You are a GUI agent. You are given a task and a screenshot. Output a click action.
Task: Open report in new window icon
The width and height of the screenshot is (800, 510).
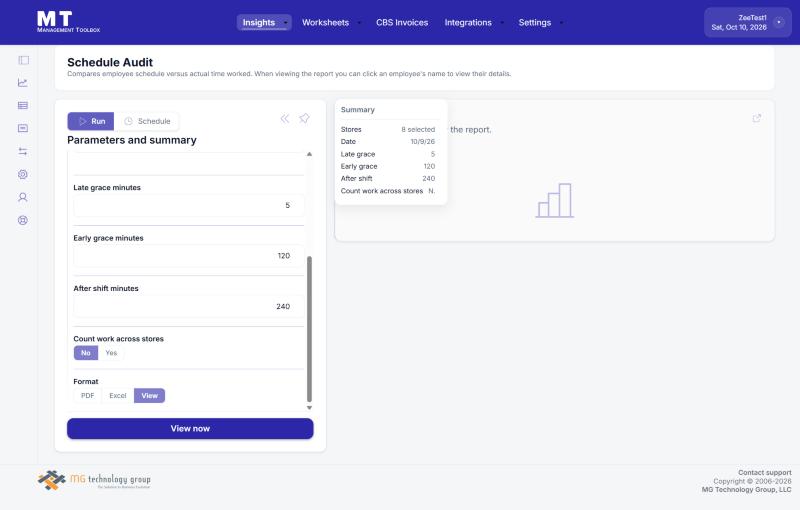pos(757,118)
